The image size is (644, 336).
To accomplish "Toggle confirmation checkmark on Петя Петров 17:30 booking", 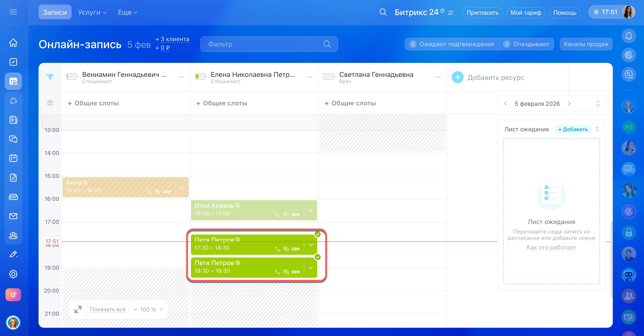I will pyautogui.click(x=317, y=234).
